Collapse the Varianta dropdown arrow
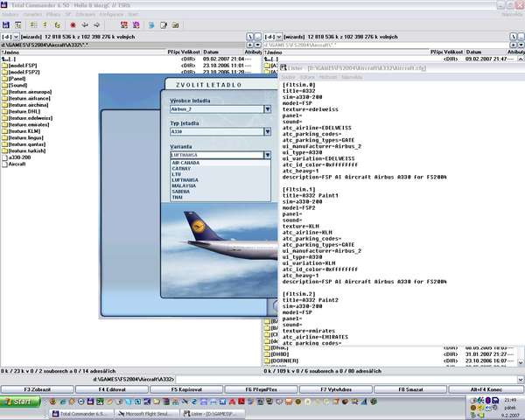The image size is (525, 420). coord(267,155)
